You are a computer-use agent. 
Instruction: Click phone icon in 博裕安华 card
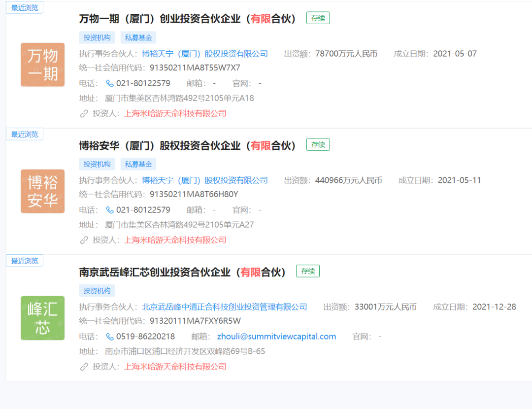tap(109, 210)
